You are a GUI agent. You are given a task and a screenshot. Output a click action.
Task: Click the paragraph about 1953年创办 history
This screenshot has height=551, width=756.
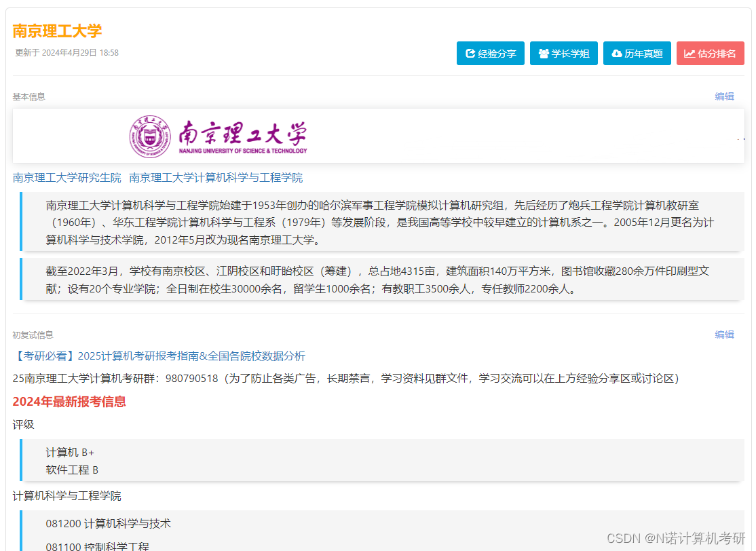tap(383, 222)
